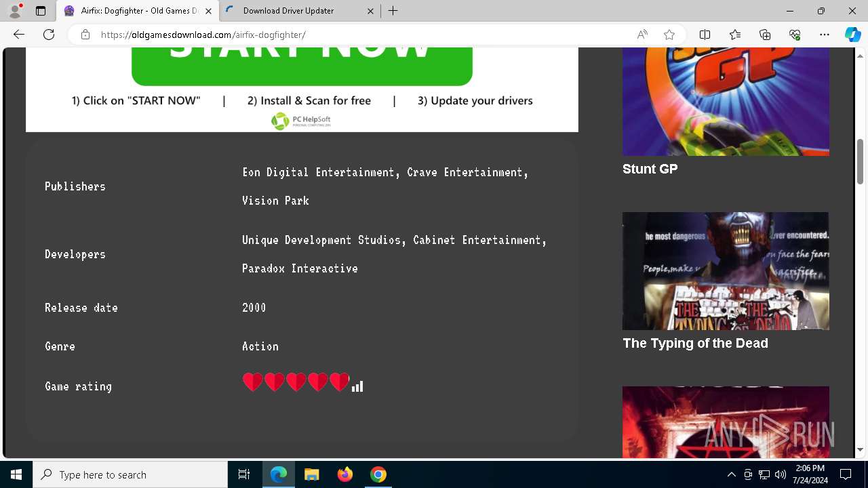Click Unique Development Studios developer text
Viewport: 868px width, 488px height.
323,240
